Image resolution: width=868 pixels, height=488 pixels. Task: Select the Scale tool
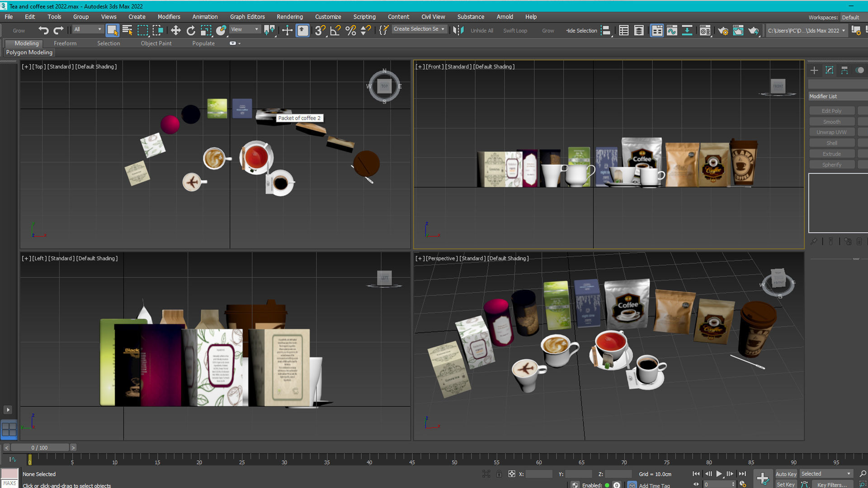click(206, 30)
